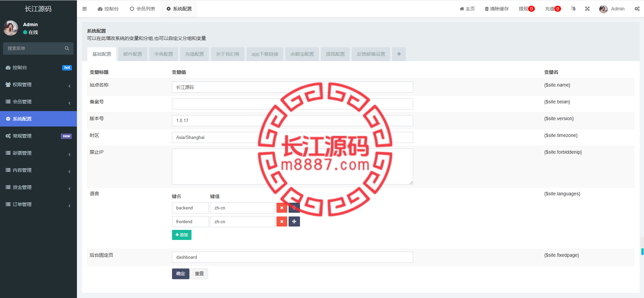This screenshot has height=298, width=644.
Task: Expand the 订单管理 sidebar menu
Action: 38,204
